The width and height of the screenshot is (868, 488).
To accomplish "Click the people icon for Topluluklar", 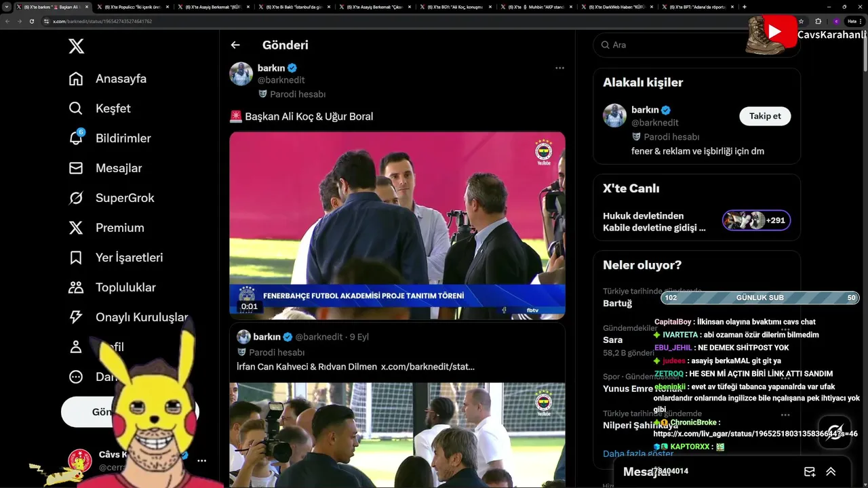I will point(76,287).
